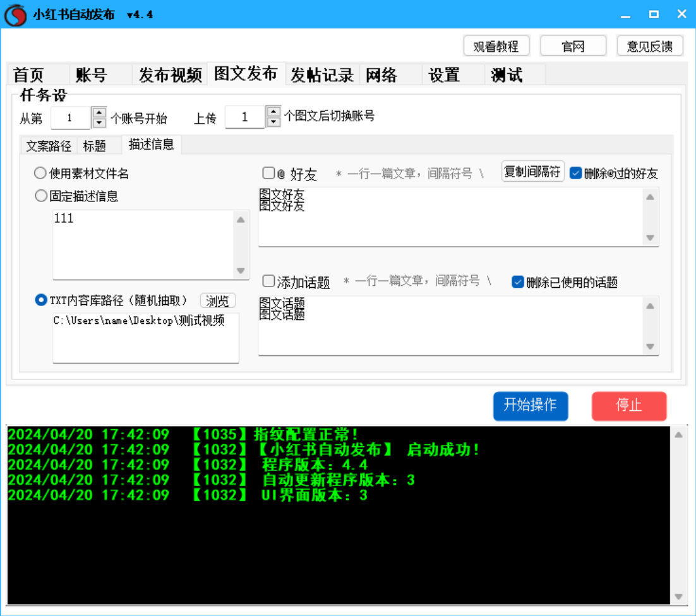
Task: Select the 图文发布 tab
Action: [246, 73]
